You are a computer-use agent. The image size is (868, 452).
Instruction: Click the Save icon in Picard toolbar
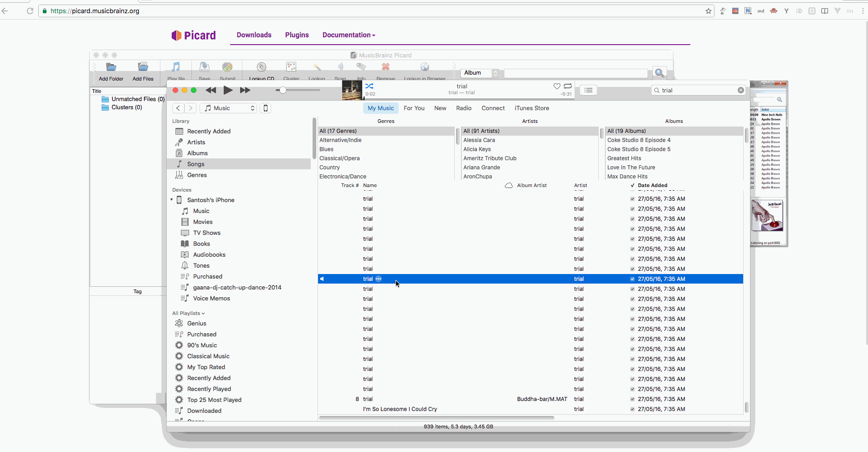(x=205, y=67)
